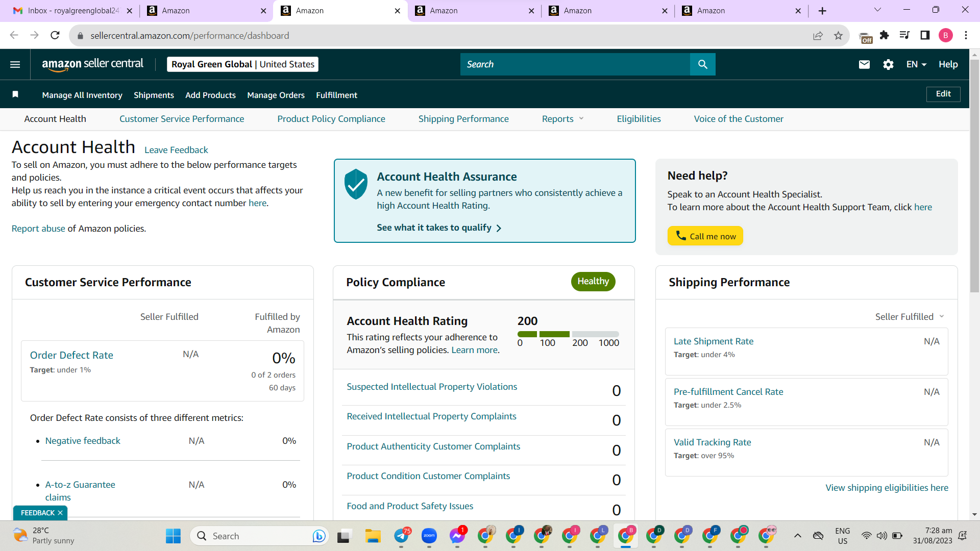Click the Royal Green Global account switcher

click(x=242, y=64)
